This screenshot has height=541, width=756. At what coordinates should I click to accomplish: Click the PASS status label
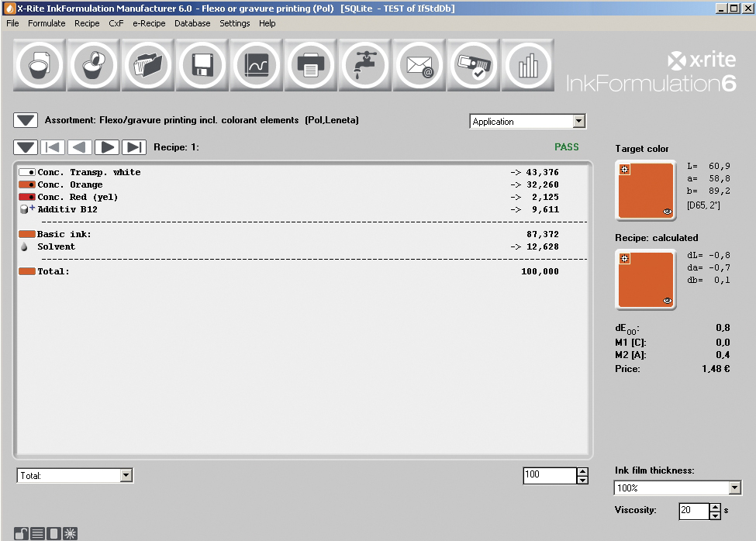pyautogui.click(x=567, y=146)
